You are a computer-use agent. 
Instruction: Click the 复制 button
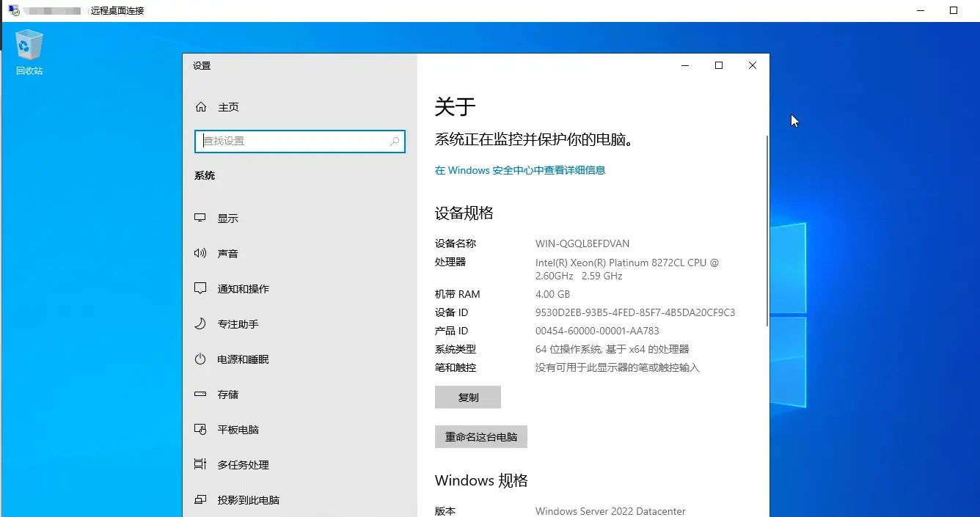click(468, 397)
